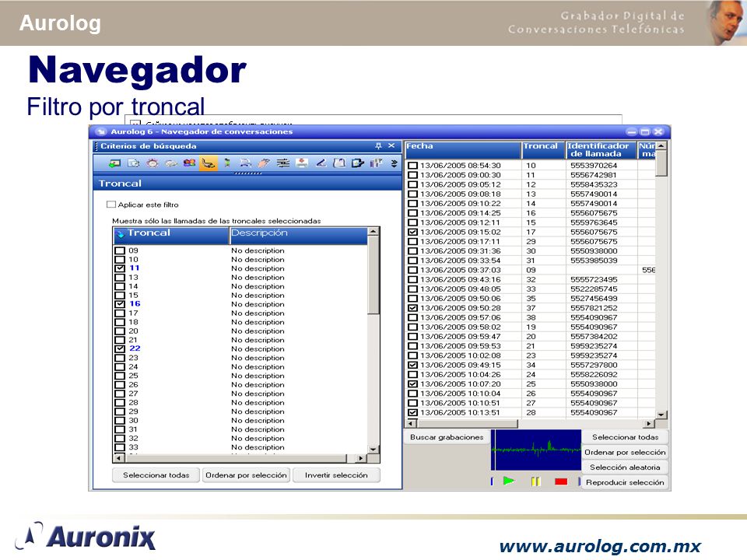Screen dimensions: 747x560
Task: Click the pen signature filter icon
Action: pyautogui.click(x=321, y=163)
